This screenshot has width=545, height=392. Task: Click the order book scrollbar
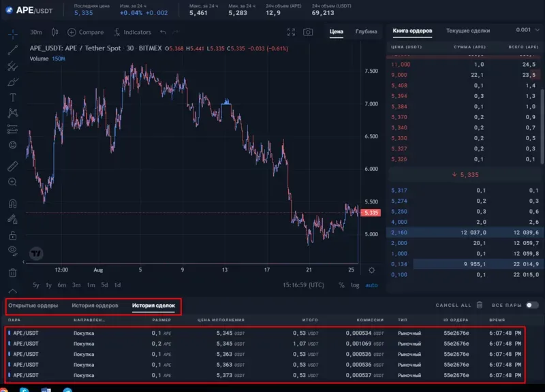click(542, 127)
